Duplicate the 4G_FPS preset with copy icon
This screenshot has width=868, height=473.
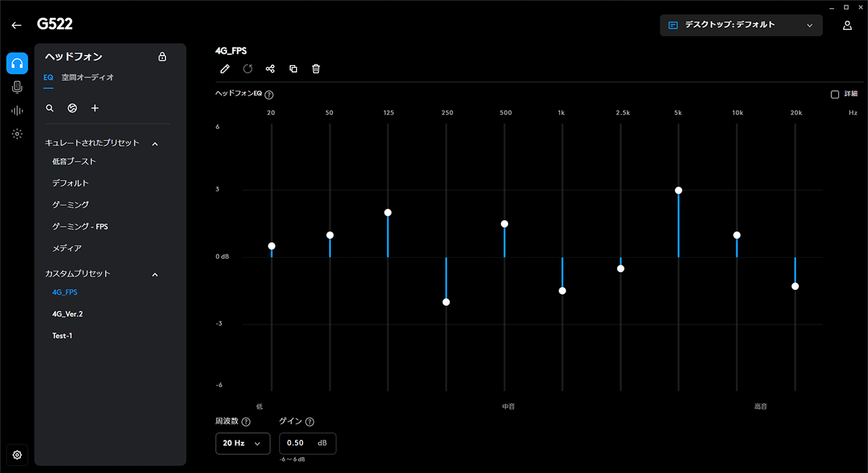293,69
